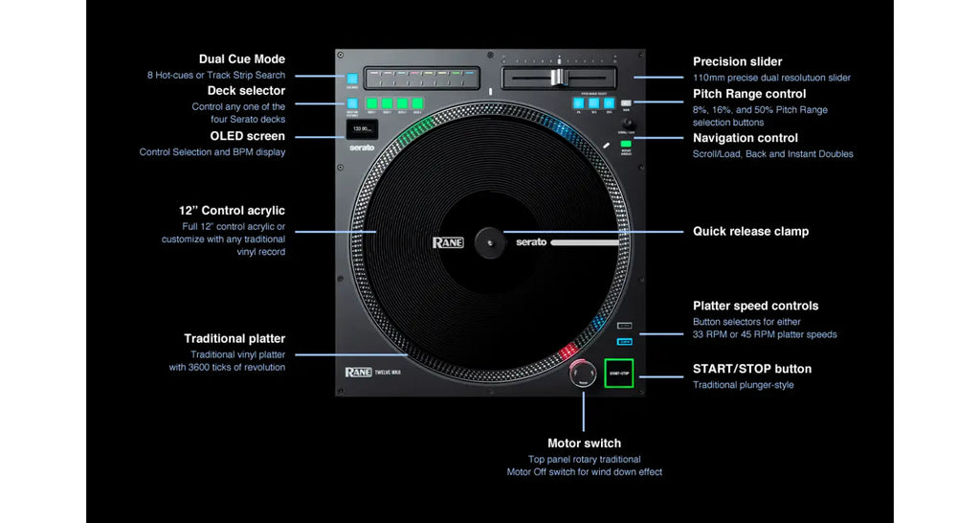Image resolution: width=980 pixels, height=523 pixels.
Task: Click the 'OLED screen' heading
Action: (248, 136)
